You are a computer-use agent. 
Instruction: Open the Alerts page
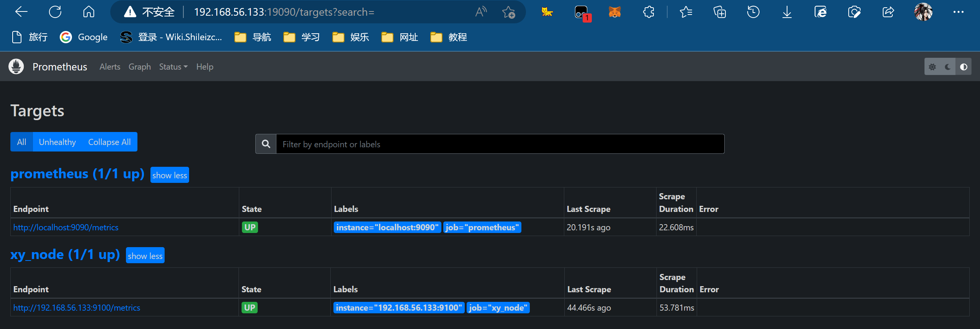pos(110,67)
